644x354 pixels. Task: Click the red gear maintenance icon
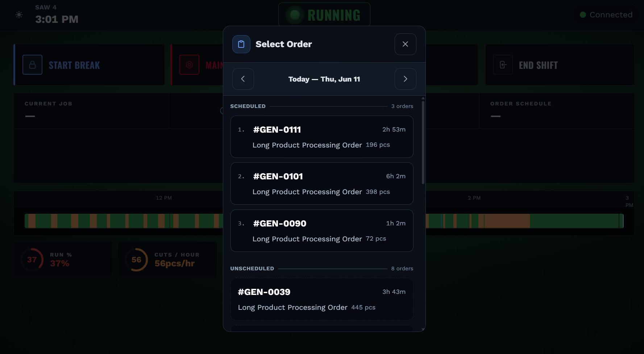[x=189, y=65]
